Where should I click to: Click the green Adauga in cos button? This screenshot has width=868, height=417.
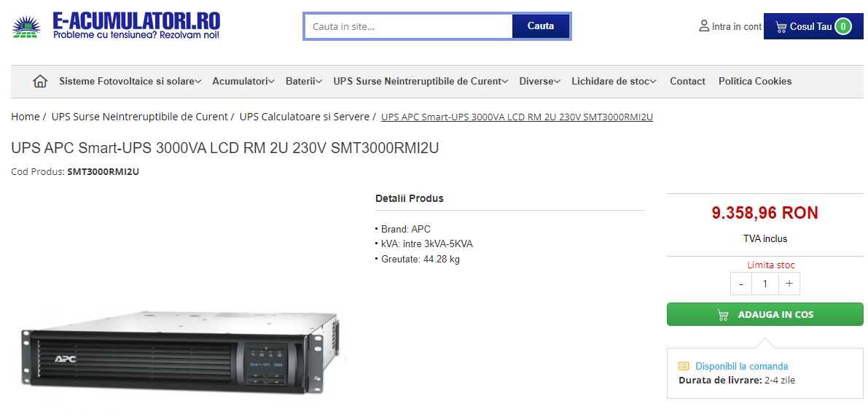[x=765, y=314]
